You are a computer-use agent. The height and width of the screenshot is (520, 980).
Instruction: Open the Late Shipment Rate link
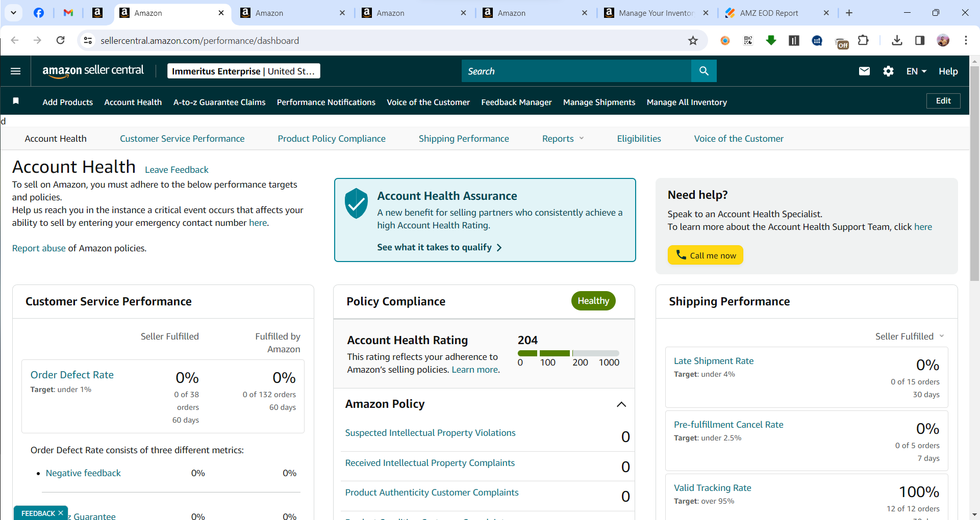pyautogui.click(x=713, y=361)
